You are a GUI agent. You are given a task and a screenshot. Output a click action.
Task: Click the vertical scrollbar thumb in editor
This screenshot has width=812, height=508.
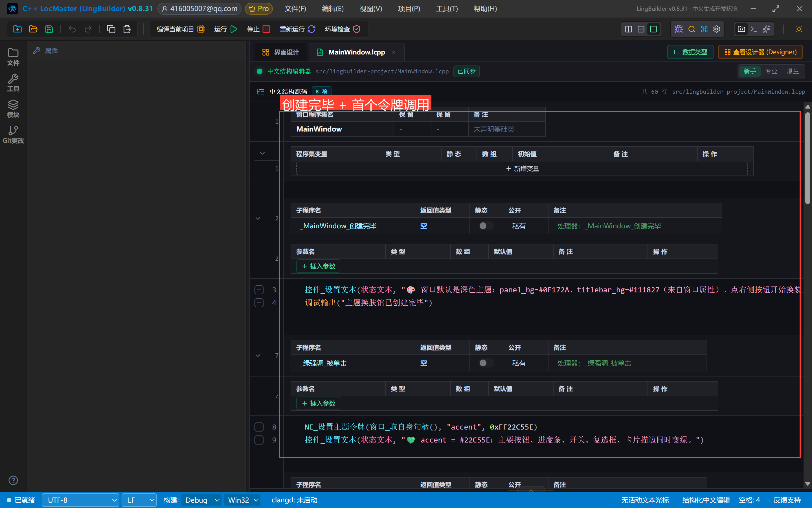pyautogui.click(x=808, y=158)
